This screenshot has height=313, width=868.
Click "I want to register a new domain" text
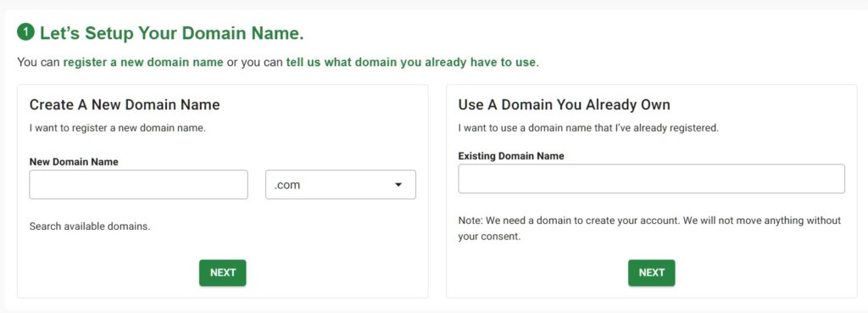click(x=117, y=128)
